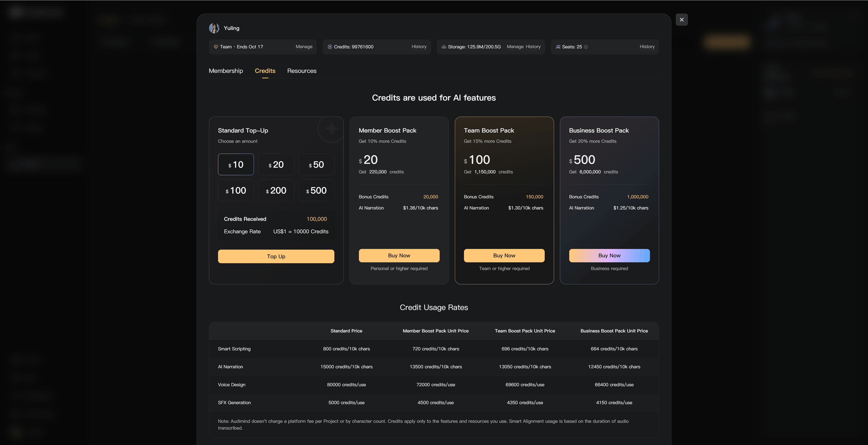Image resolution: width=868 pixels, height=445 pixels.
Task: Click the Seats people icon
Action: pyautogui.click(x=558, y=47)
